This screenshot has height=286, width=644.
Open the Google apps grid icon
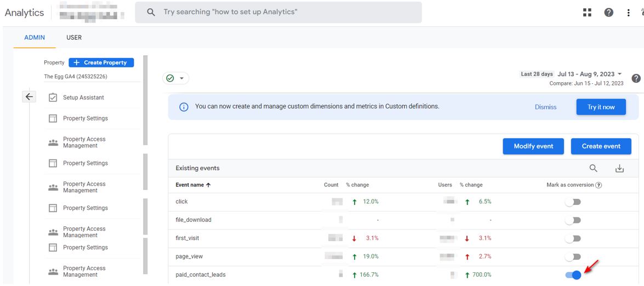pyautogui.click(x=587, y=12)
